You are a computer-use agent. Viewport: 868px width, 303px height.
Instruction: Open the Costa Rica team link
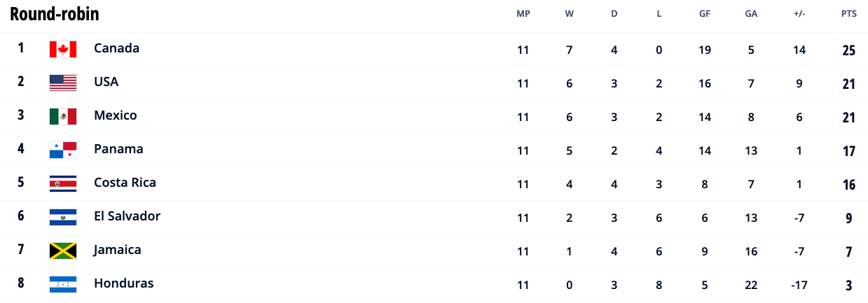coord(125,183)
